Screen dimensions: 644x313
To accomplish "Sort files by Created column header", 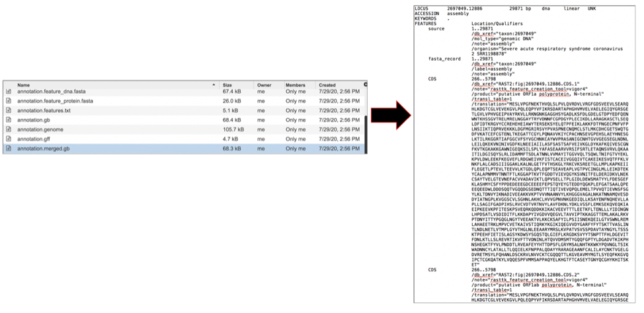I will pyautogui.click(x=327, y=85).
